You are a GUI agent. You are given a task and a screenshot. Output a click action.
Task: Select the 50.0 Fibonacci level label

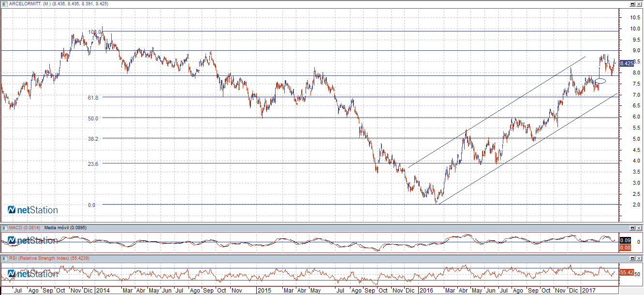tap(93, 118)
